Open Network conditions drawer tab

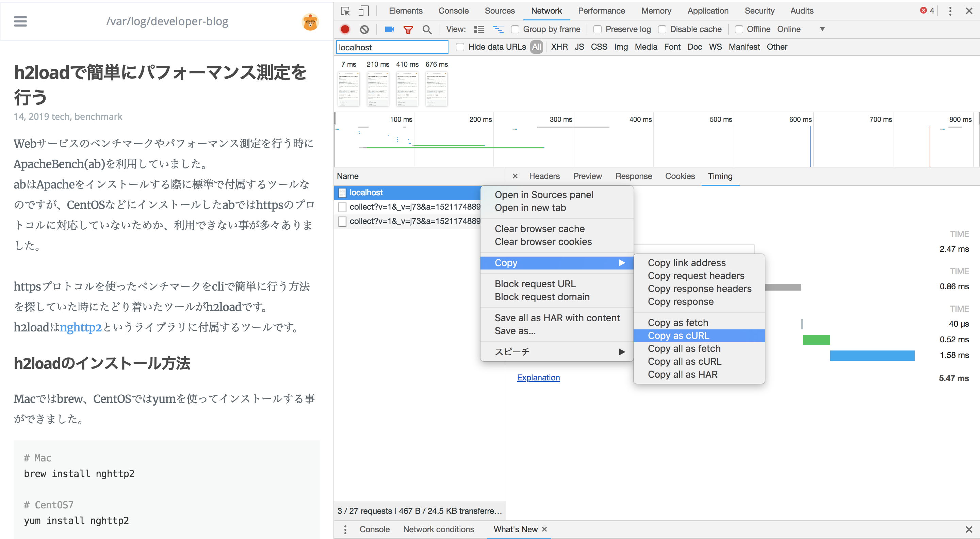click(x=438, y=529)
